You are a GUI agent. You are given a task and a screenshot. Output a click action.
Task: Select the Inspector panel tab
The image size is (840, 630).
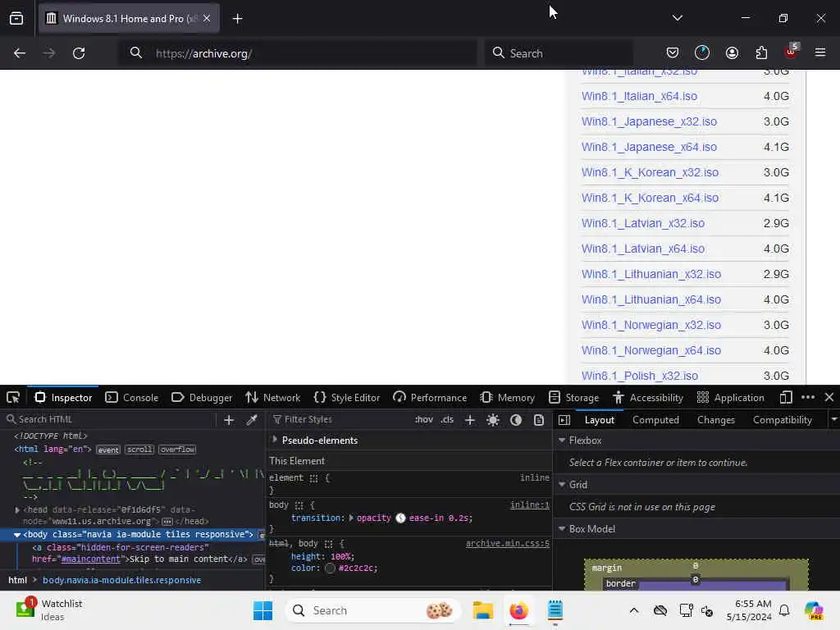[63, 398]
